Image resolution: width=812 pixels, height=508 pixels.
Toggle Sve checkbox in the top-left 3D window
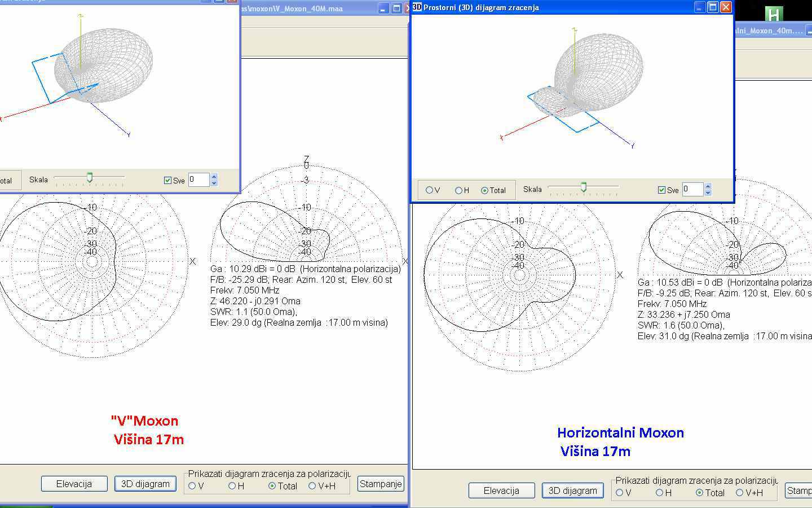click(x=167, y=180)
